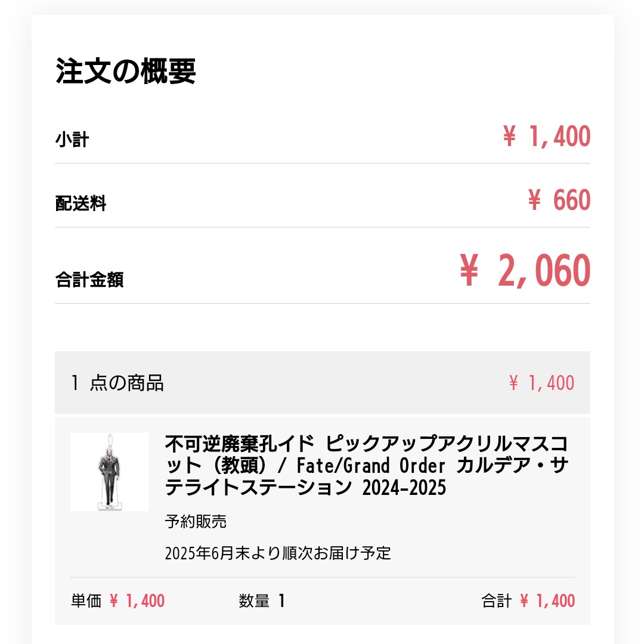Click the ¥1,400 unit price next to 単価
This screenshot has height=644, width=644.
click(137, 601)
